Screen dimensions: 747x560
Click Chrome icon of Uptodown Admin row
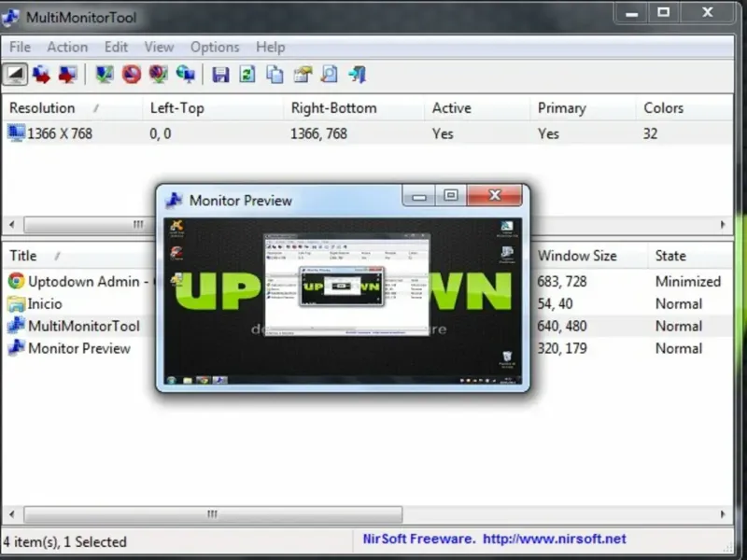pyautogui.click(x=16, y=281)
